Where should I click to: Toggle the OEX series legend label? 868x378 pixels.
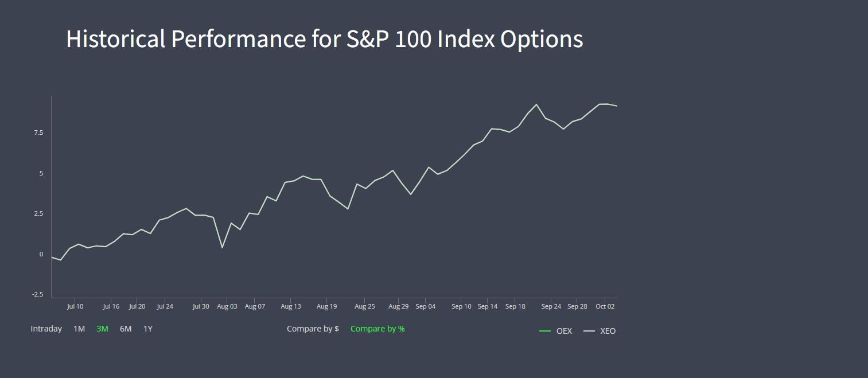(564, 331)
